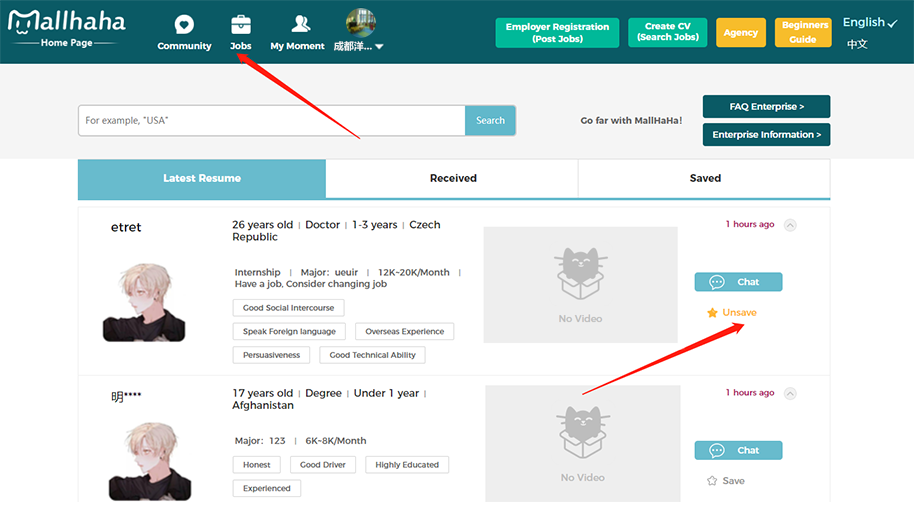Click the Overseas Experience tag

tap(405, 331)
